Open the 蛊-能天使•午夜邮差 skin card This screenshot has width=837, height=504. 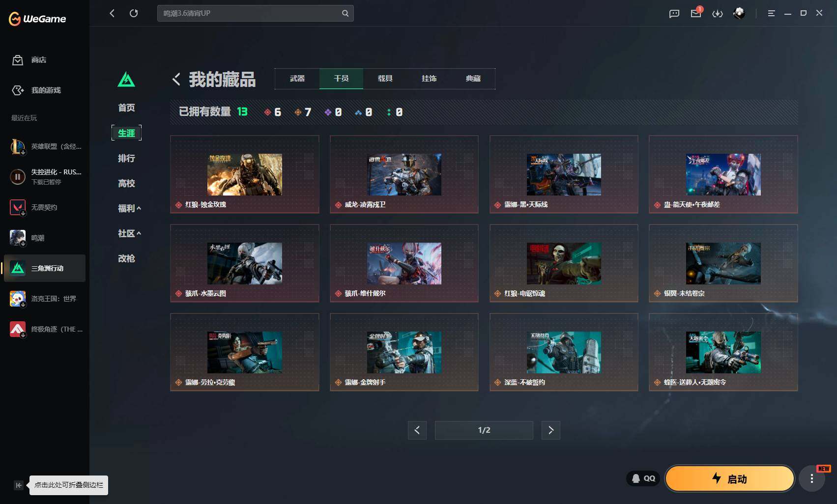(x=723, y=174)
